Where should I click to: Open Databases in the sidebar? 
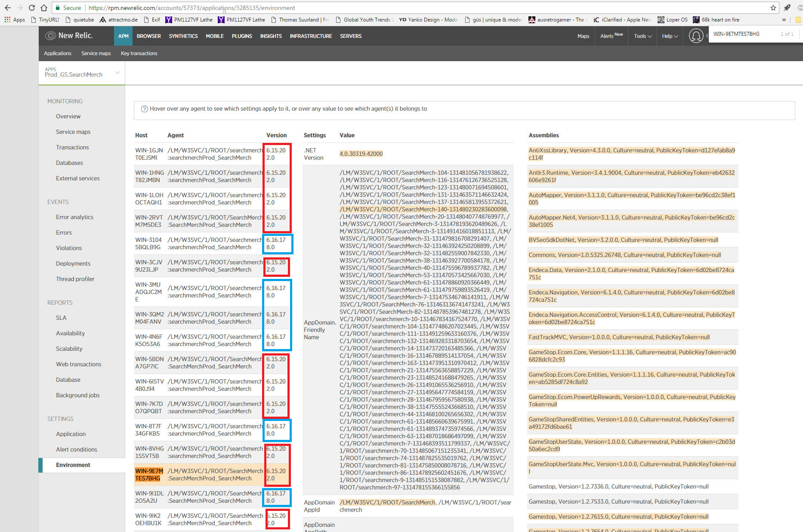(x=69, y=163)
